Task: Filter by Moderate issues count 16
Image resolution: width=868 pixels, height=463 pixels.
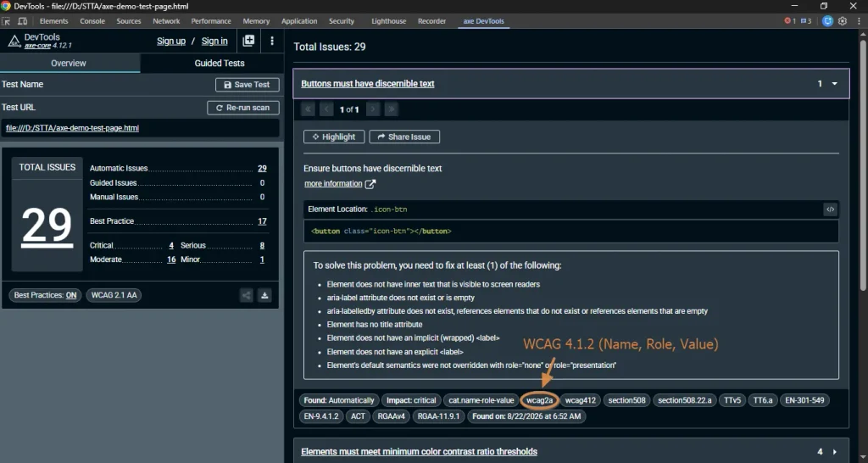Action: click(171, 259)
